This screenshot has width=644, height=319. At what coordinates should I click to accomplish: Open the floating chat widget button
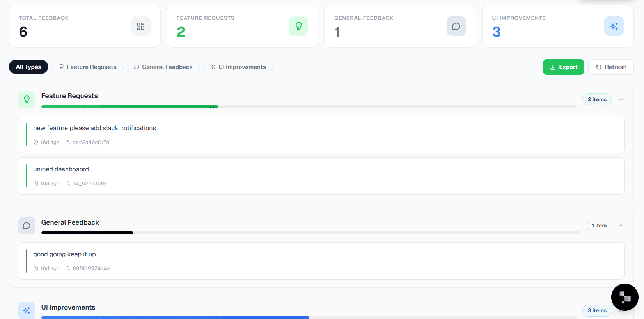tap(625, 297)
